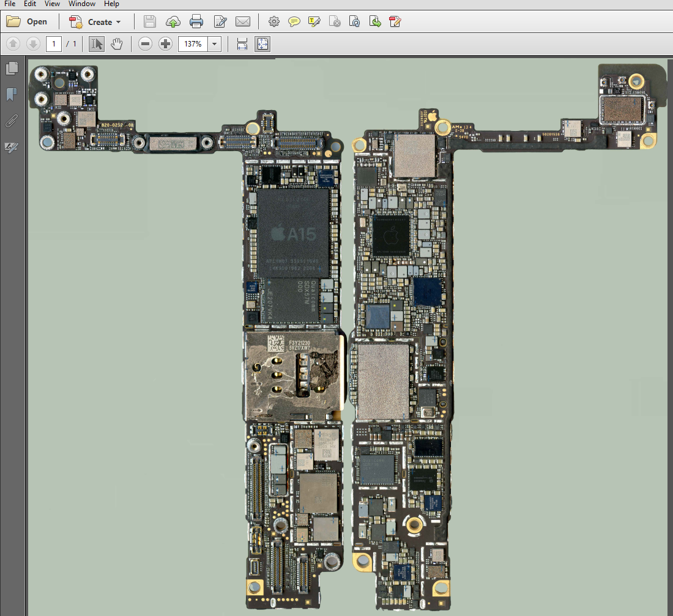673x616 pixels.
Task: Open the View menu
Action: 52,4
